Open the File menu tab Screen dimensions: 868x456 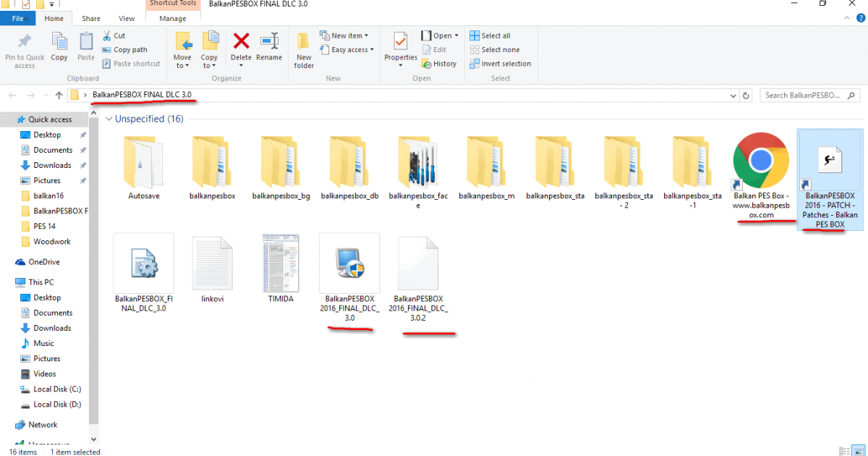point(18,19)
